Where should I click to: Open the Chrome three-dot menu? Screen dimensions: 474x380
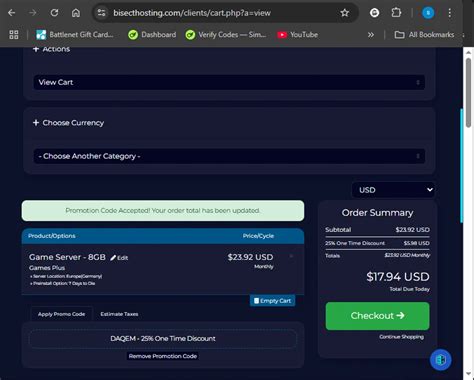click(x=450, y=13)
